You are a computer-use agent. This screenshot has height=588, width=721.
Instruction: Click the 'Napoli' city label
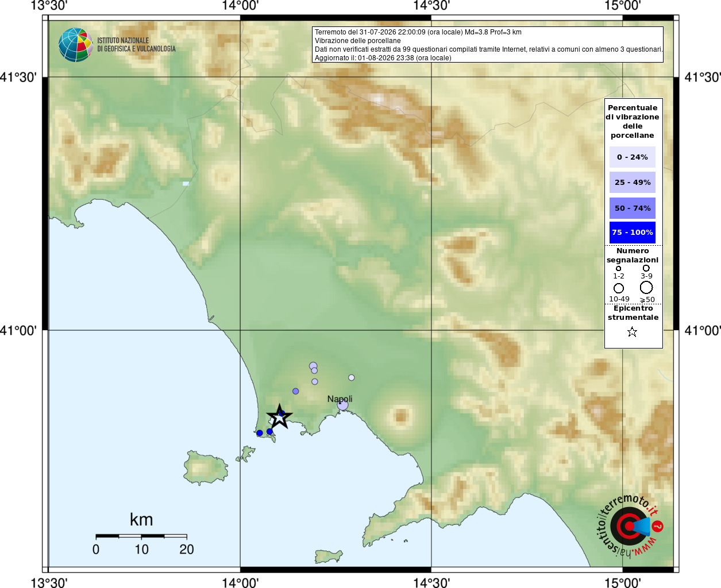340,399
